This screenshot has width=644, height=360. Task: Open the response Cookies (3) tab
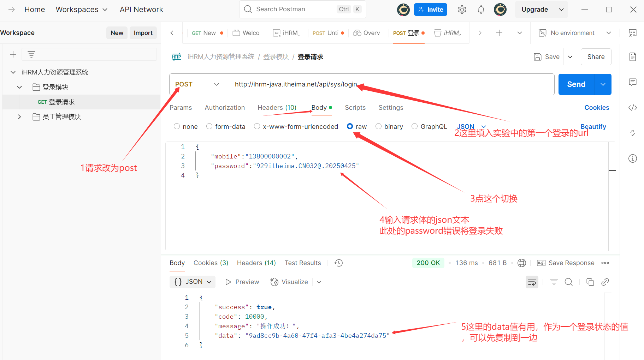211,263
